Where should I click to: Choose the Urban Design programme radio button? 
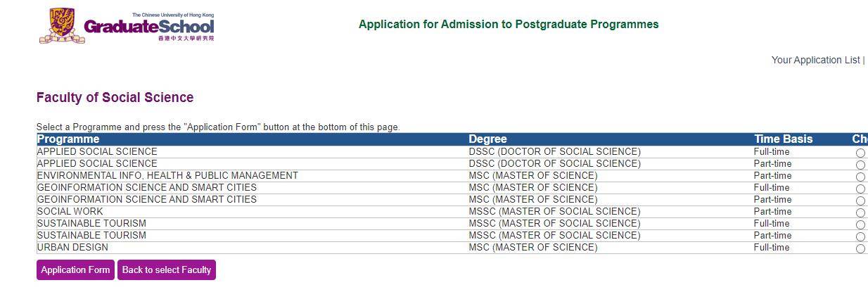[860, 248]
